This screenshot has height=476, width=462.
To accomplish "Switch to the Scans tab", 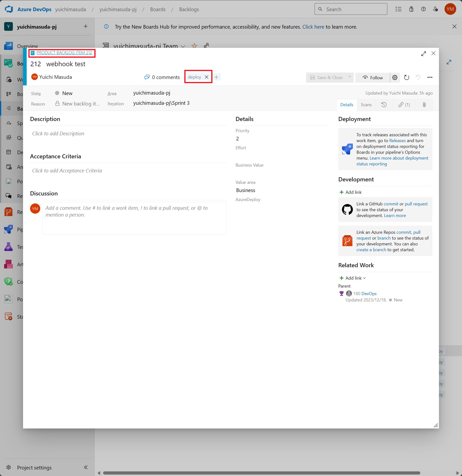I will 366,105.
